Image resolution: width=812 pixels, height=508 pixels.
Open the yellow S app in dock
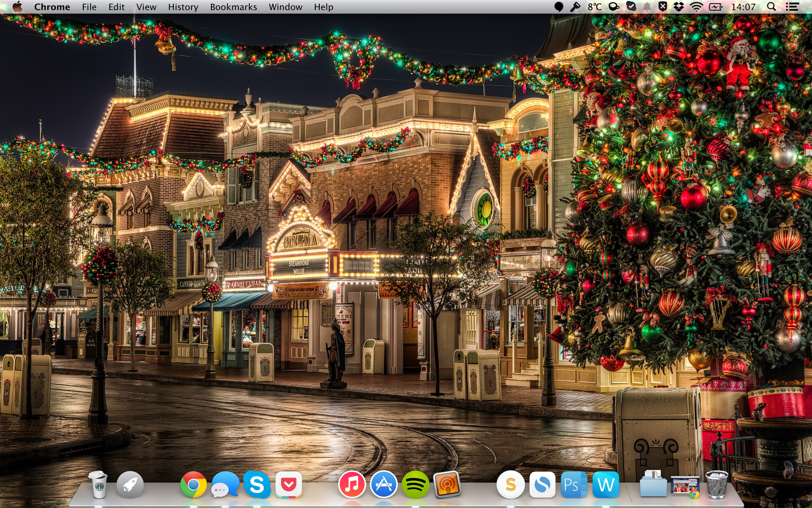(x=510, y=485)
